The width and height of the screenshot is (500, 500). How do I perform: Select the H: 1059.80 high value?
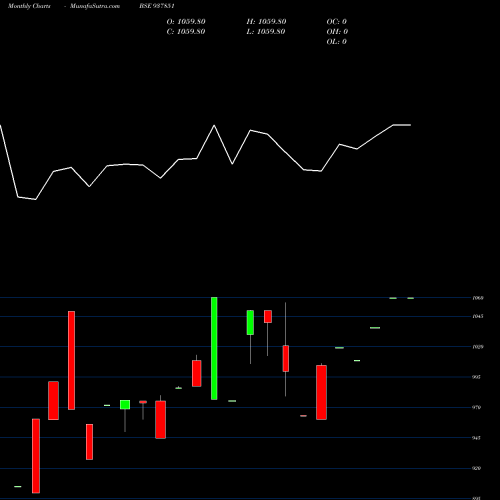[x=266, y=22]
